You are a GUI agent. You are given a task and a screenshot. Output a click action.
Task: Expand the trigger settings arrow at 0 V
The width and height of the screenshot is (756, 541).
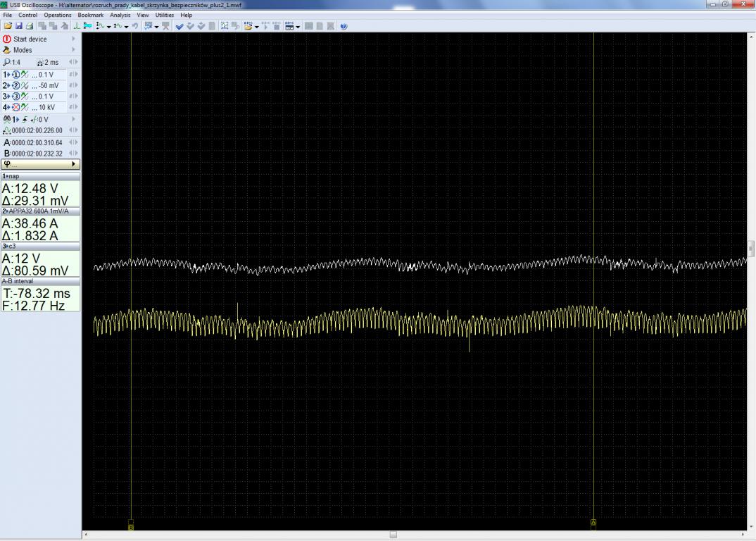point(73,120)
